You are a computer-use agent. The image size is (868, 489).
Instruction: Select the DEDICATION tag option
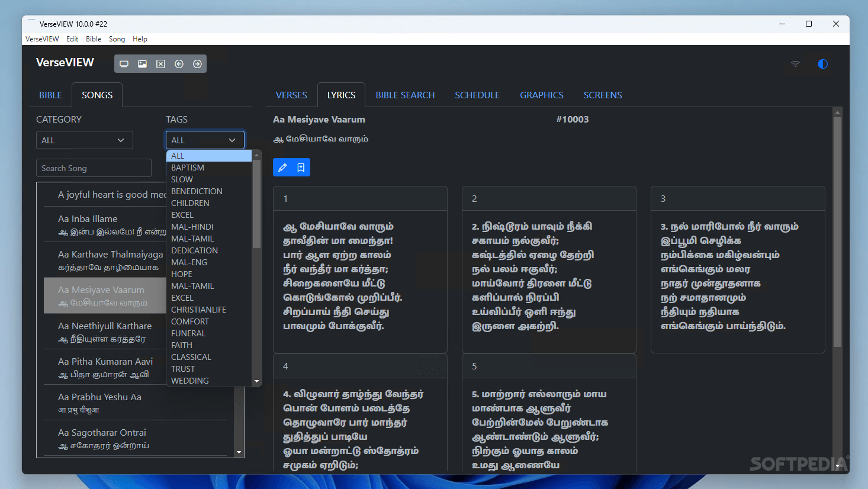point(209,250)
